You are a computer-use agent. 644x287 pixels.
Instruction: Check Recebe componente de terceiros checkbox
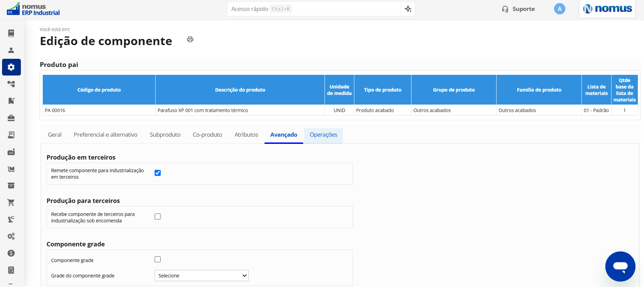coord(158,217)
